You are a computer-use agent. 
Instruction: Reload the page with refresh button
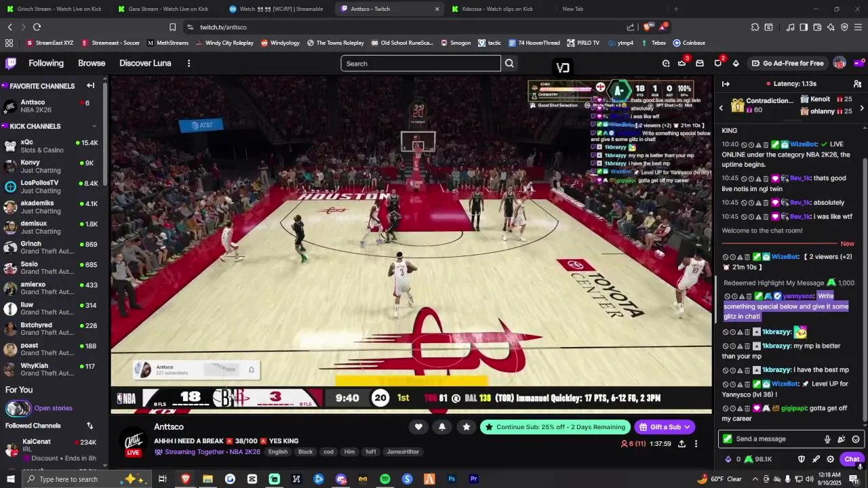37,27
